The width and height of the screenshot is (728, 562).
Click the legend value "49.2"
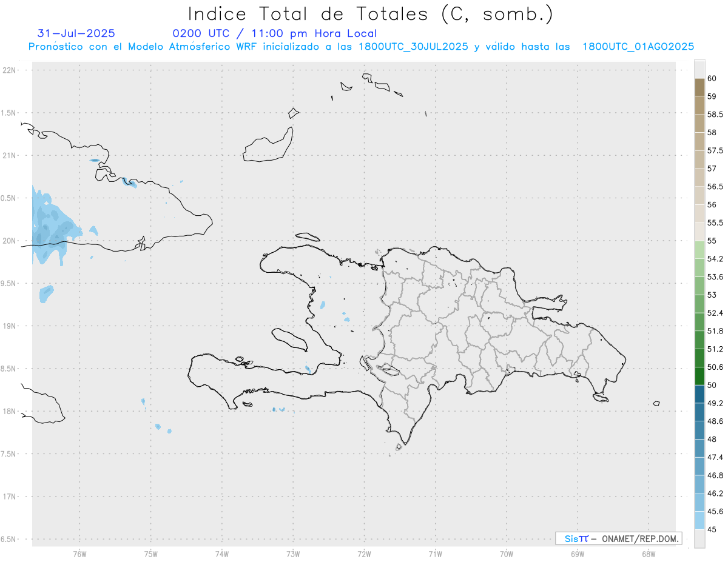[x=715, y=403]
